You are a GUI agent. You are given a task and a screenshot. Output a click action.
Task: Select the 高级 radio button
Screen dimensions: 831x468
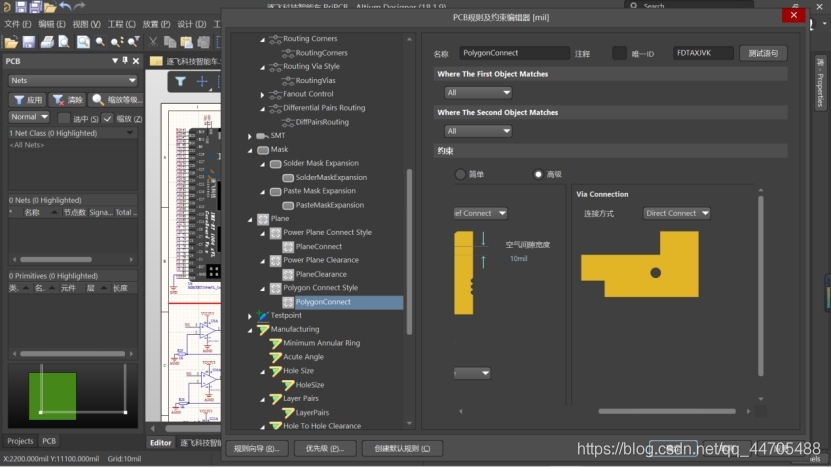538,174
